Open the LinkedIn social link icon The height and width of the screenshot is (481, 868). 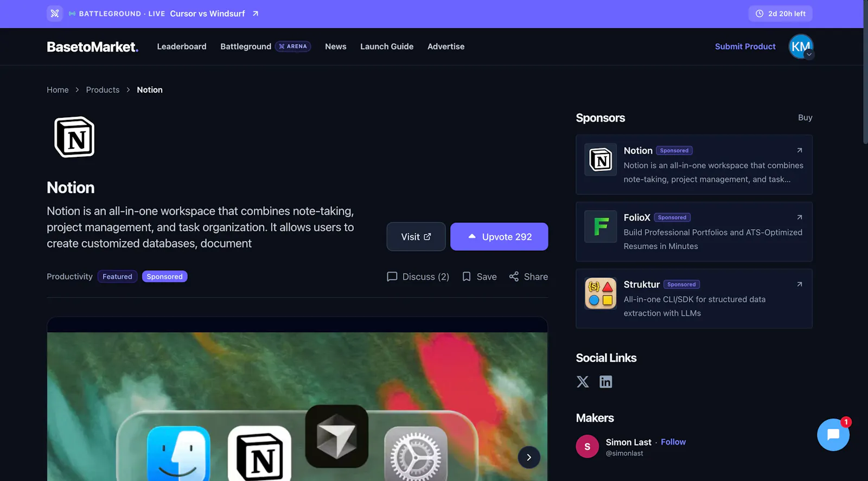(605, 382)
